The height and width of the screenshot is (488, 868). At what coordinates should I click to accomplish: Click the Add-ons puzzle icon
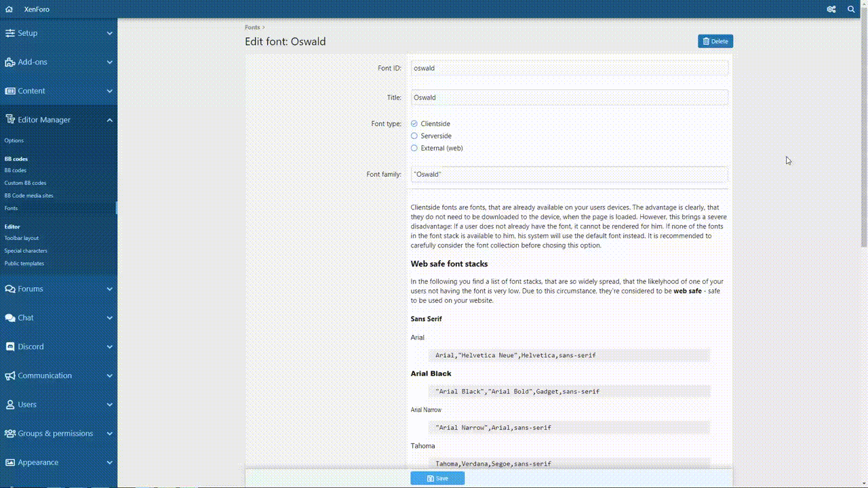click(x=9, y=62)
